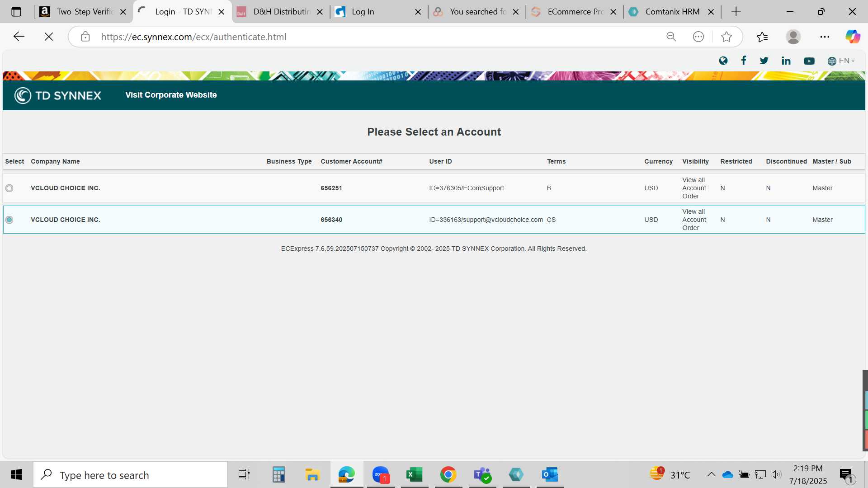This screenshot has width=868, height=488.
Task: Open the TD SYNNEX YouTube icon
Action: [809, 61]
